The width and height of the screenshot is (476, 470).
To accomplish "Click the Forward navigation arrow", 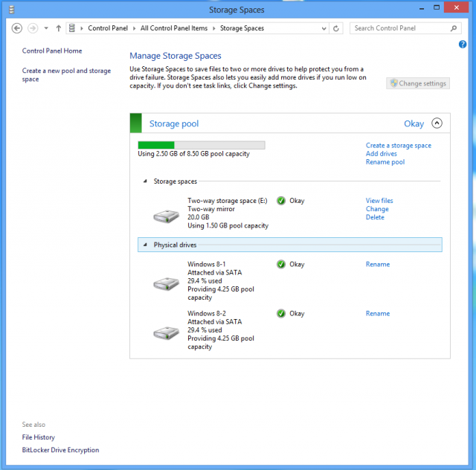I will click(33, 28).
